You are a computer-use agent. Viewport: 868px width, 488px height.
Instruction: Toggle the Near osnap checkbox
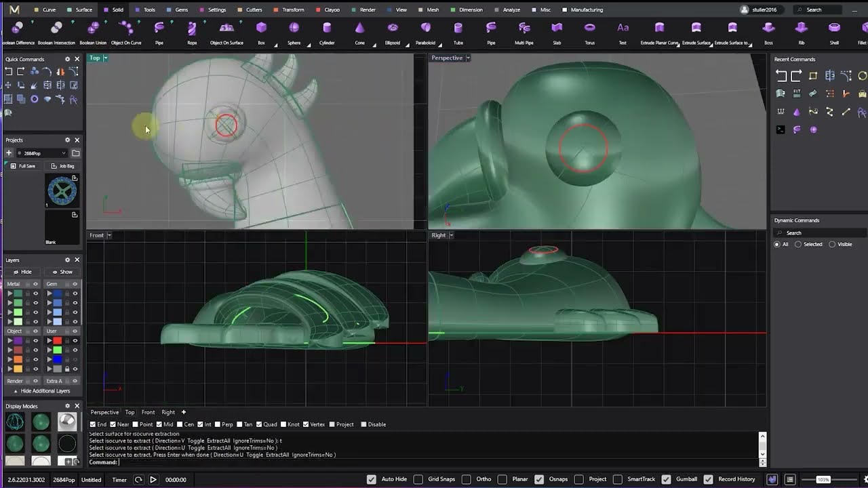tap(113, 424)
